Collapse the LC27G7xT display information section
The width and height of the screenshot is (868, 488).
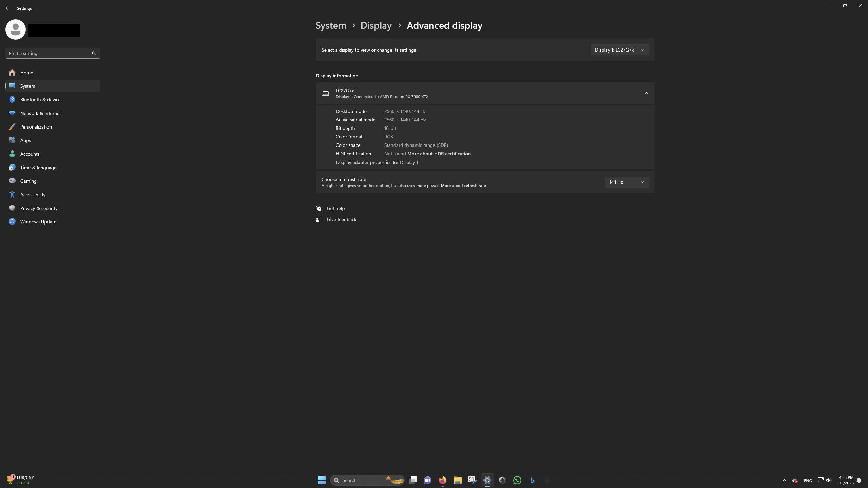click(x=646, y=93)
